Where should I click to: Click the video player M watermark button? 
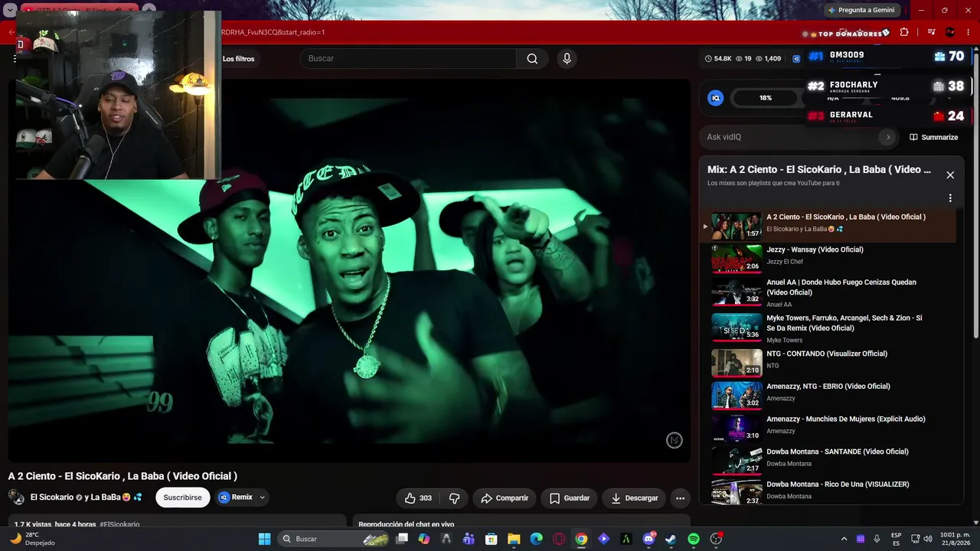(x=674, y=440)
